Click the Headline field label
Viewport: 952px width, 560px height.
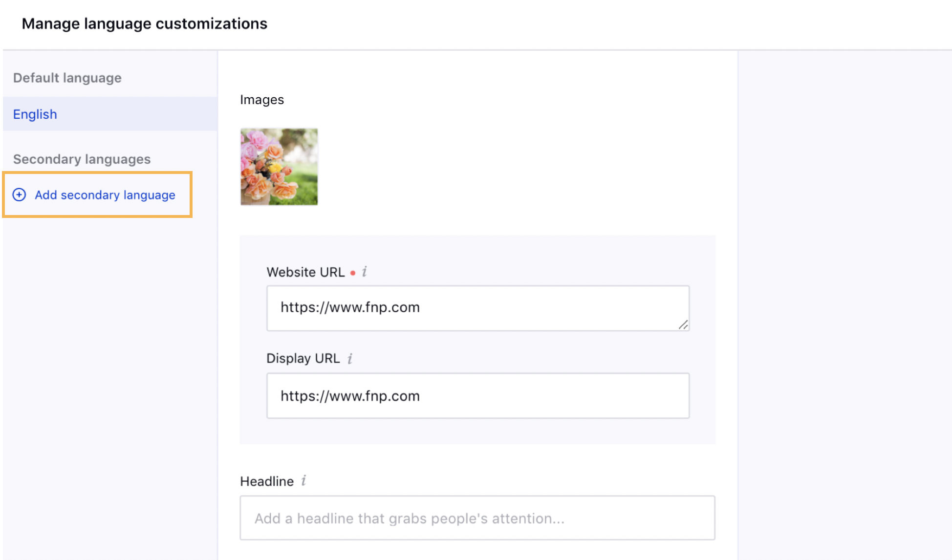(x=267, y=481)
